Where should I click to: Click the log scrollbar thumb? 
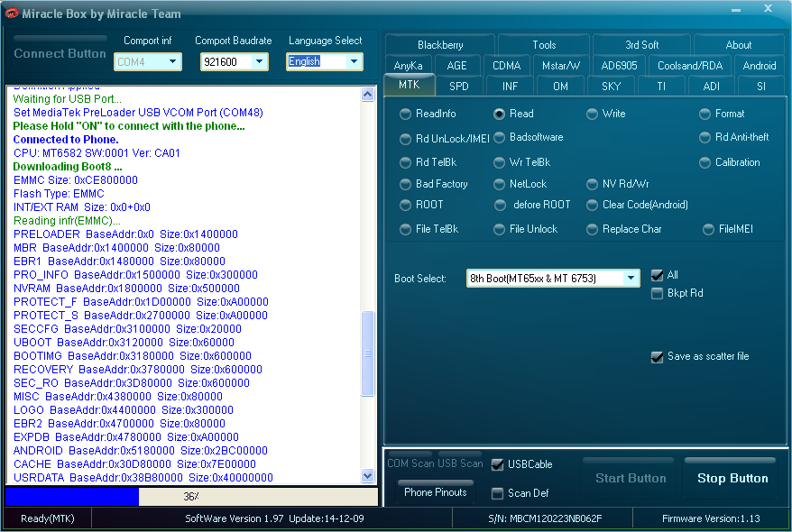coord(368,353)
